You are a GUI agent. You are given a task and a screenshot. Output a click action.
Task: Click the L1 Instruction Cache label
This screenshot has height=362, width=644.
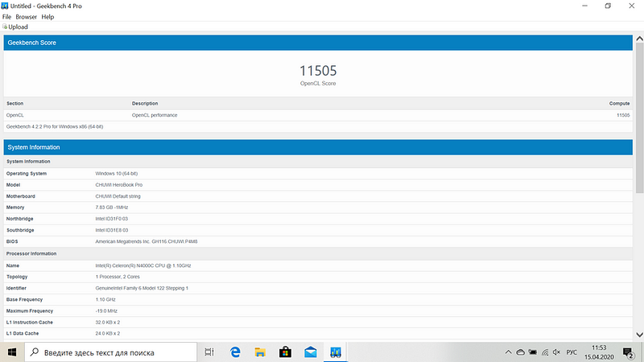tap(30, 323)
